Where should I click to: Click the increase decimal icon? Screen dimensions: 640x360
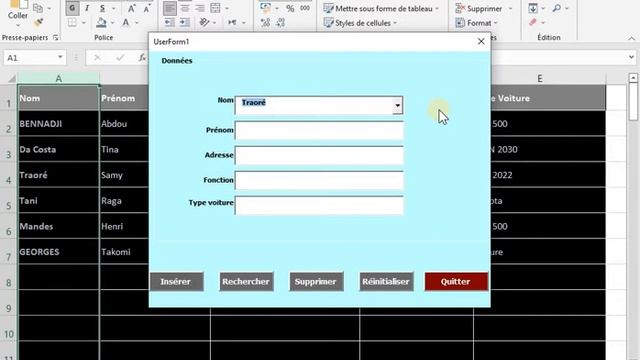coord(265,22)
